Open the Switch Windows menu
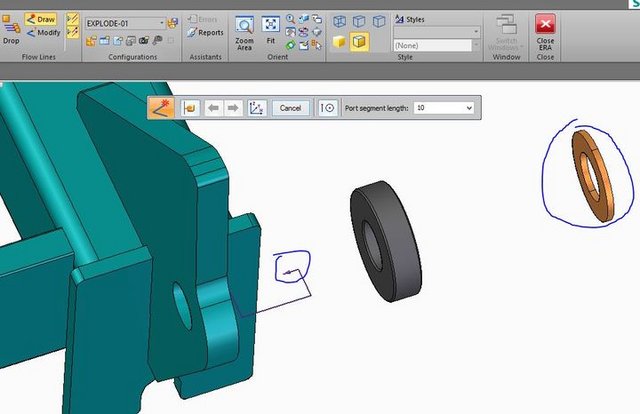The image size is (640, 414). click(507, 32)
